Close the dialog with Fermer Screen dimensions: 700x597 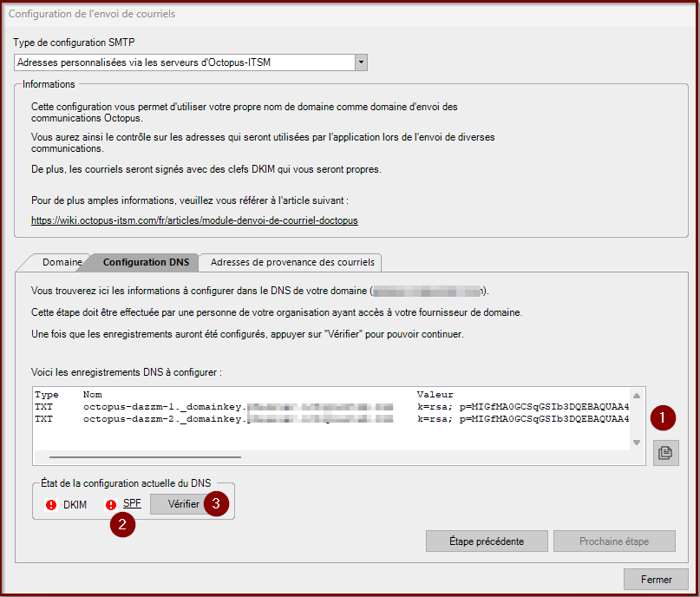[656, 579]
